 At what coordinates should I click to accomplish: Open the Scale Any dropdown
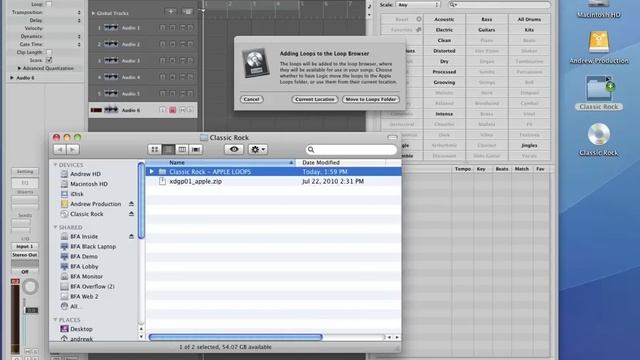tap(418, 4)
